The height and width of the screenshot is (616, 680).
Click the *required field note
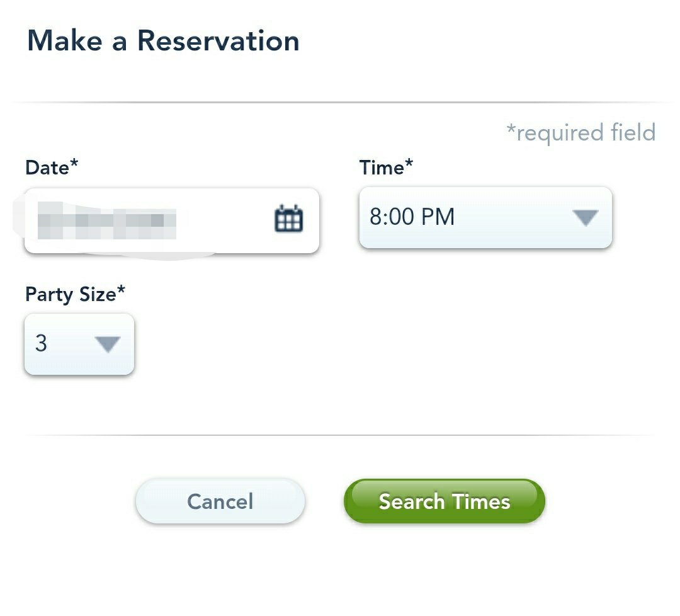(x=581, y=133)
